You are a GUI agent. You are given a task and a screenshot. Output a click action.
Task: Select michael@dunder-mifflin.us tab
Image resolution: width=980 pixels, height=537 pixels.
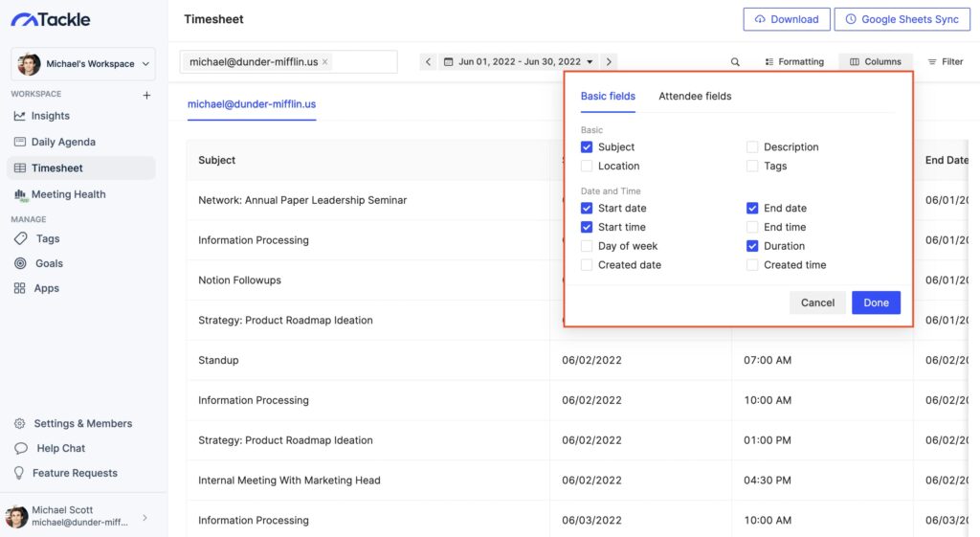click(252, 104)
